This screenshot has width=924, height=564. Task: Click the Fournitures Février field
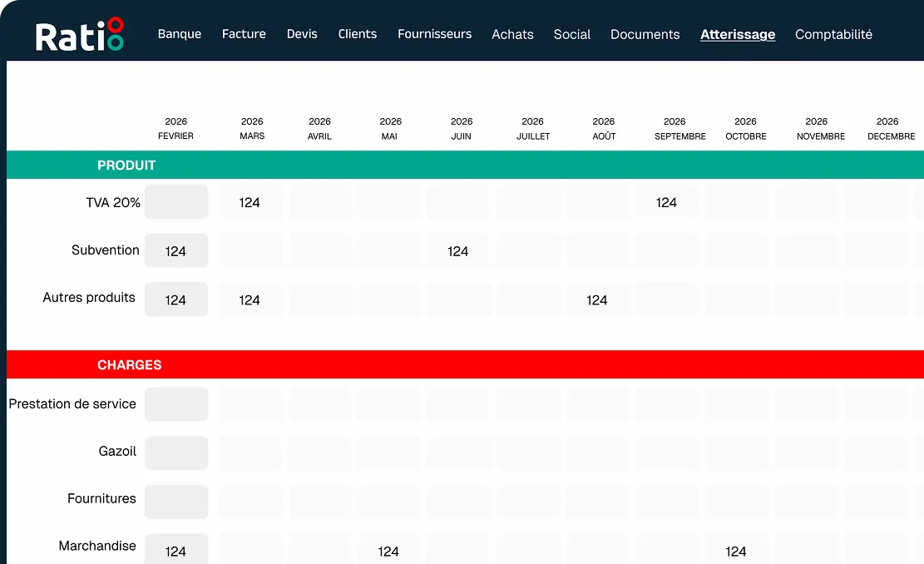176,502
